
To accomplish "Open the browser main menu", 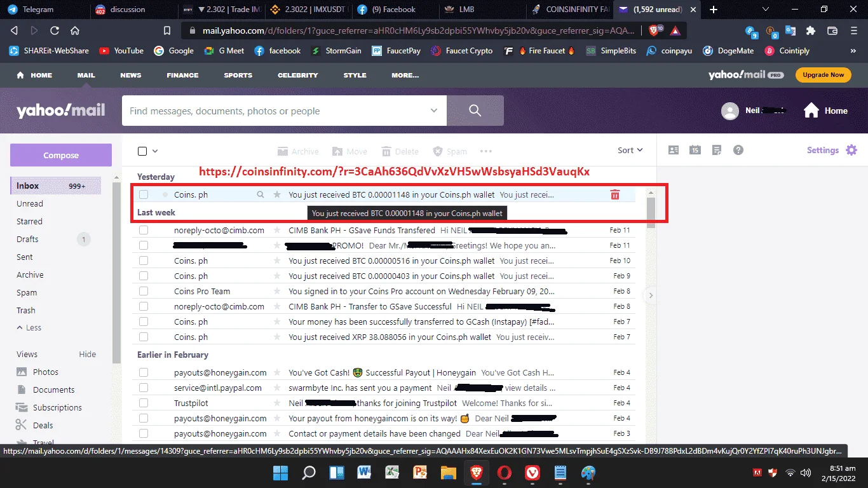I will (x=853, y=30).
